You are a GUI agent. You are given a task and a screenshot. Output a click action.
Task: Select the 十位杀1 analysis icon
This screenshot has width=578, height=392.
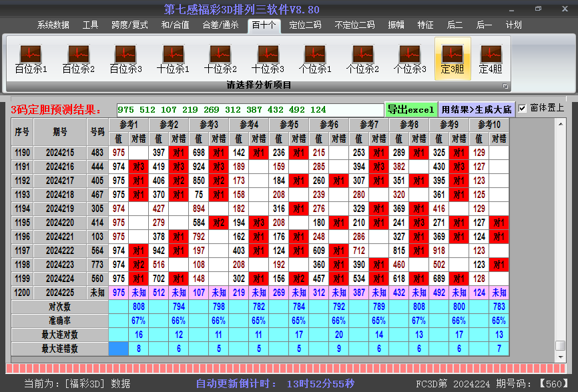coord(173,59)
